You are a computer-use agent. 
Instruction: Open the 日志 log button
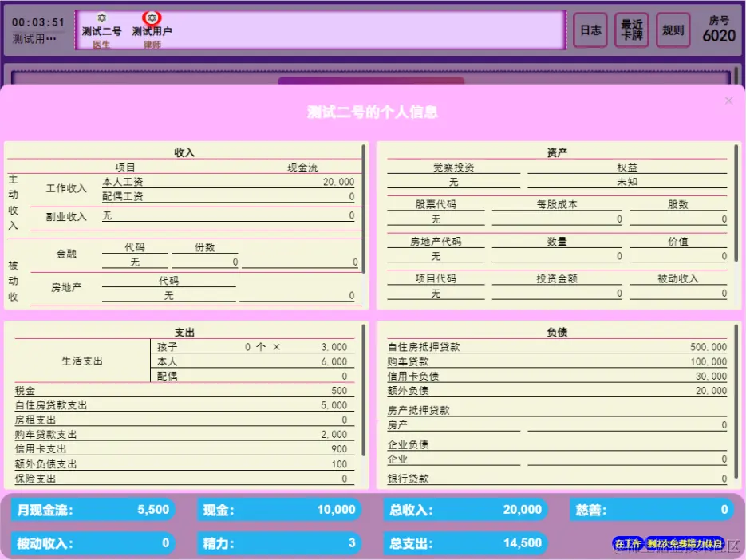point(590,30)
